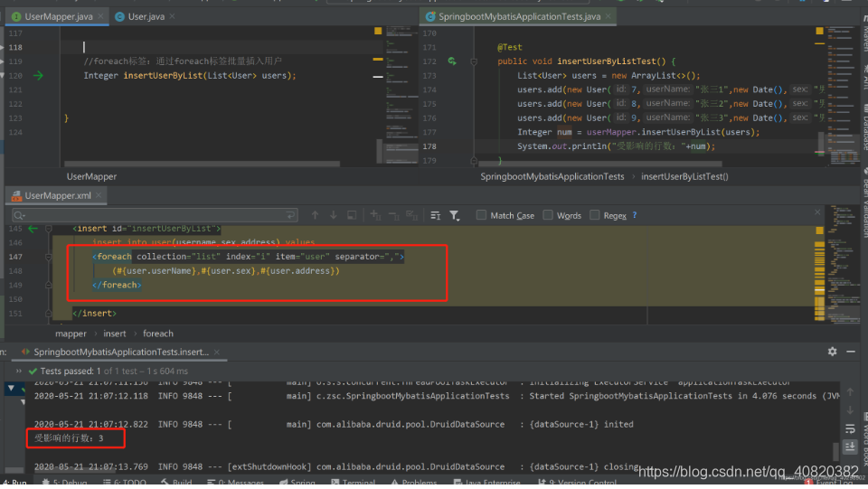
Task: Close the User.java tab
Action: click(172, 16)
